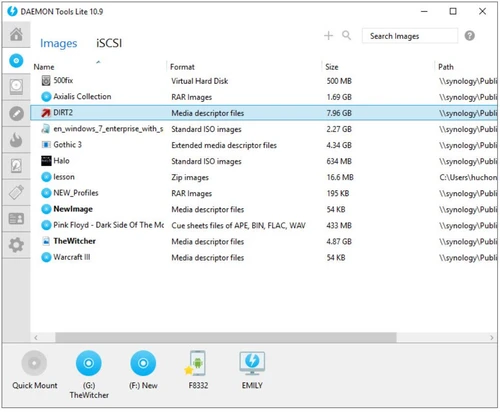
Task: Click the Quick Mount disc icon
Action: [x=34, y=363]
